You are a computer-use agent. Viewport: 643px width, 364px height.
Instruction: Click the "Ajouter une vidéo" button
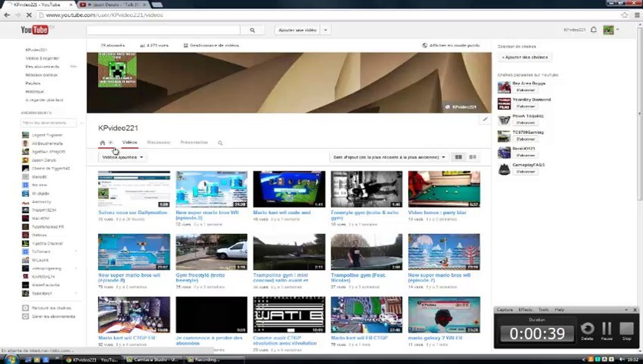click(298, 30)
